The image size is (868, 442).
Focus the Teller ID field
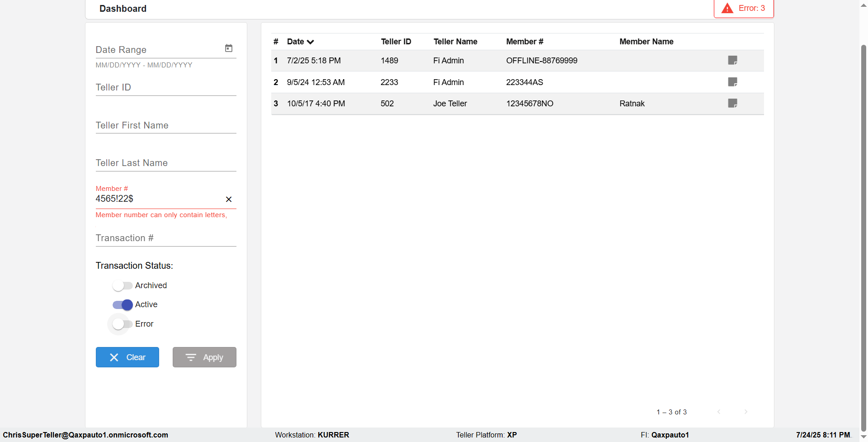coord(166,87)
